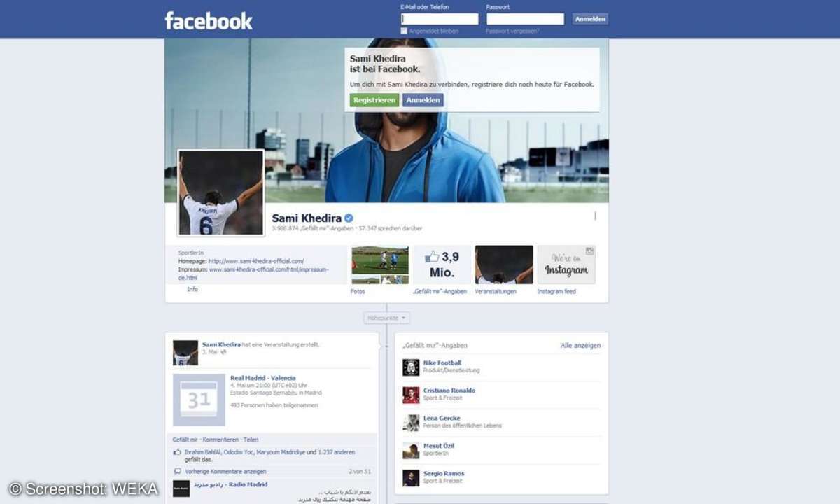Switch to the Info tab

pos(192,288)
